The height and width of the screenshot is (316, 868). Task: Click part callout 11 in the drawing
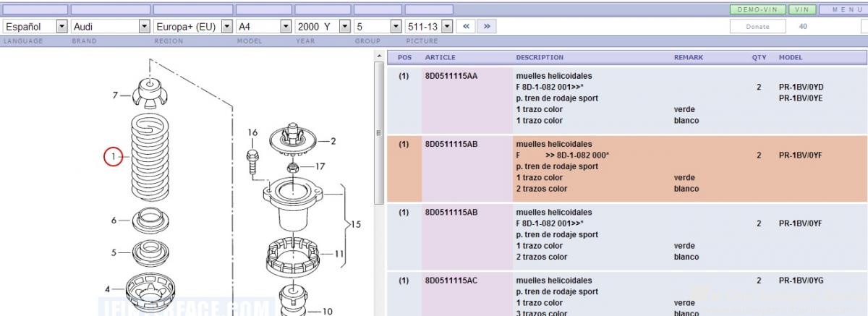point(339,254)
